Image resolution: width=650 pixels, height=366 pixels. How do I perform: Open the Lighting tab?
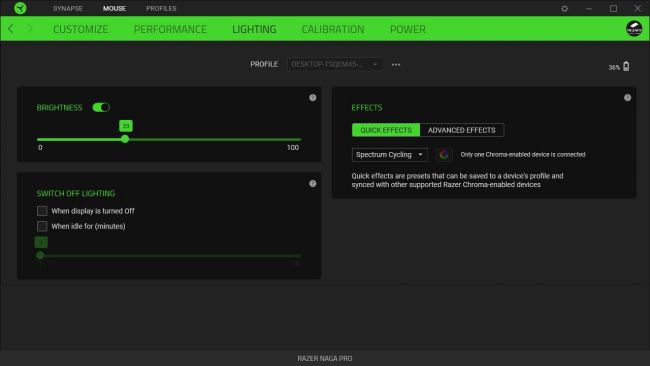pos(254,29)
